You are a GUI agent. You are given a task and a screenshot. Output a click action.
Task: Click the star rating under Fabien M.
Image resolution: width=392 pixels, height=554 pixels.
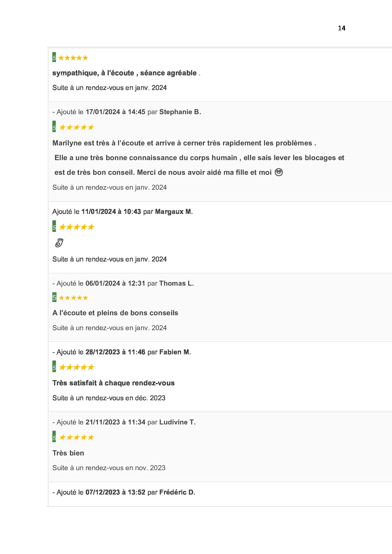click(77, 367)
